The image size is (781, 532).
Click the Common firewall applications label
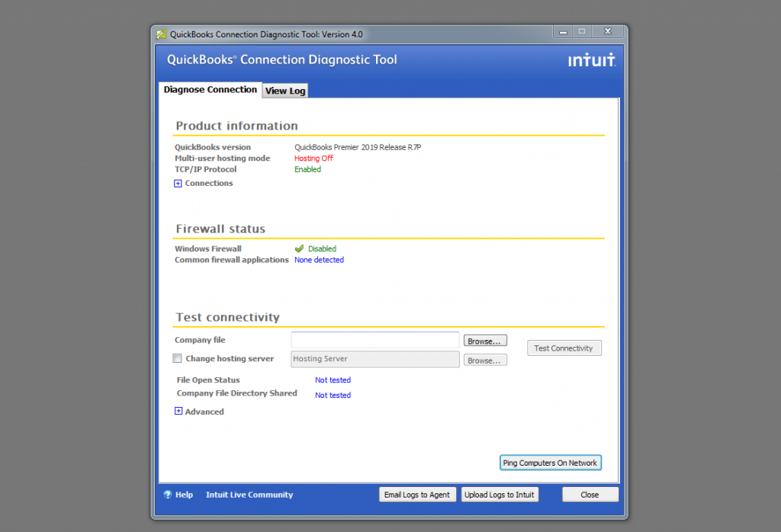[x=232, y=260]
